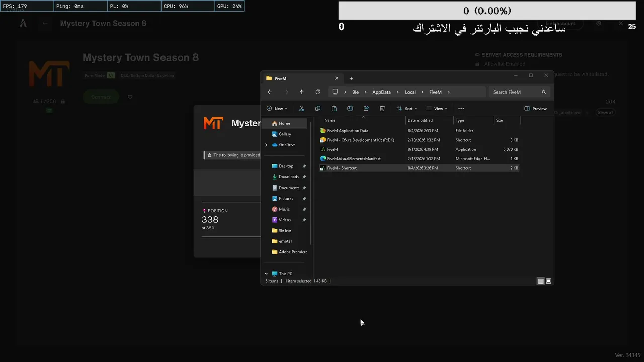This screenshot has height=362, width=644.
Task: Toggle the Preview pane
Action: click(x=535, y=109)
